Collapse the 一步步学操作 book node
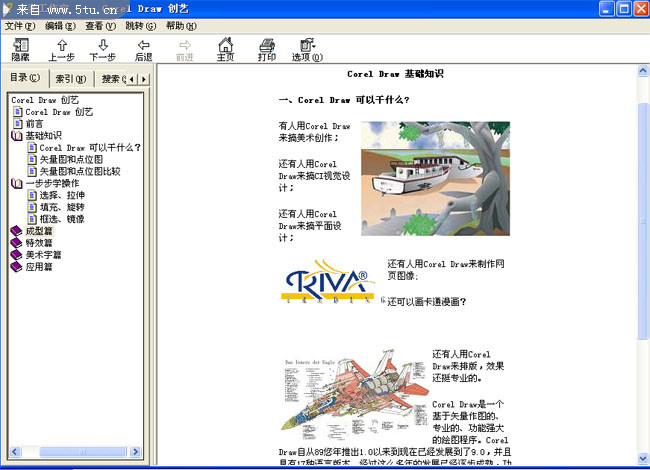This screenshot has width=650, height=470. coord(16,184)
